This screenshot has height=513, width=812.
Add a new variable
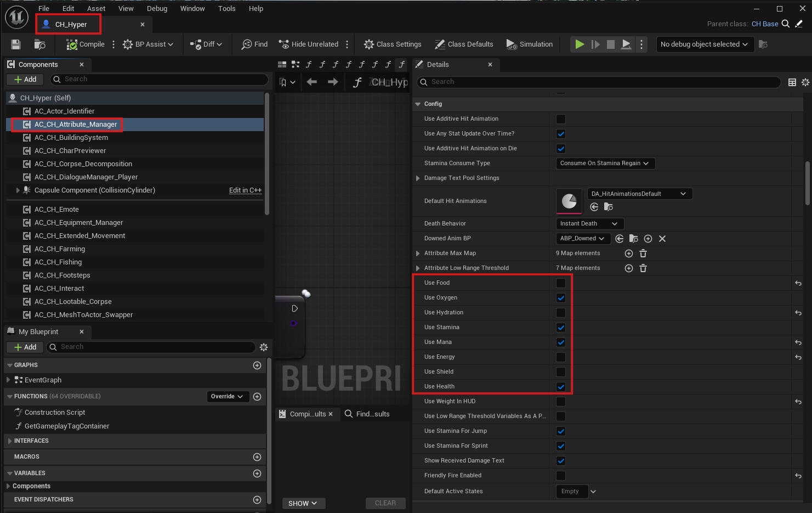click(x=257, y=473)
